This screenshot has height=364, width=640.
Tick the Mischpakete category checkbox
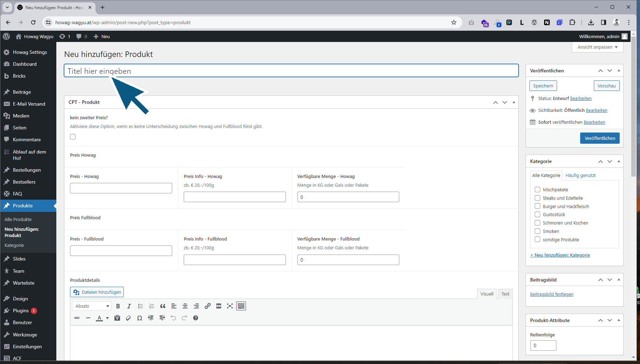537,190
